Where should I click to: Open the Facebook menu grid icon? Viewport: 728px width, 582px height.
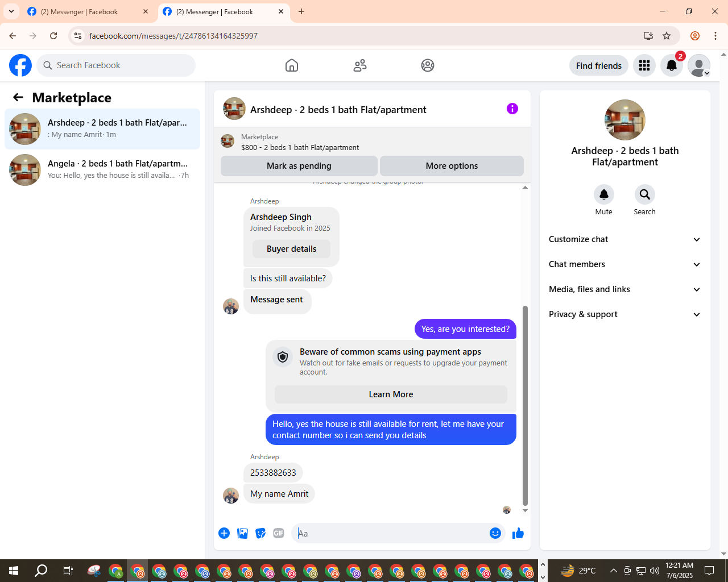pyautogui.click(x=644, y=65)
